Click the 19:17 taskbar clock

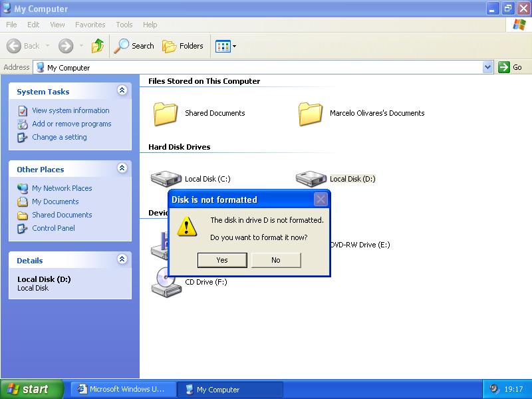[x=513, y=389]
